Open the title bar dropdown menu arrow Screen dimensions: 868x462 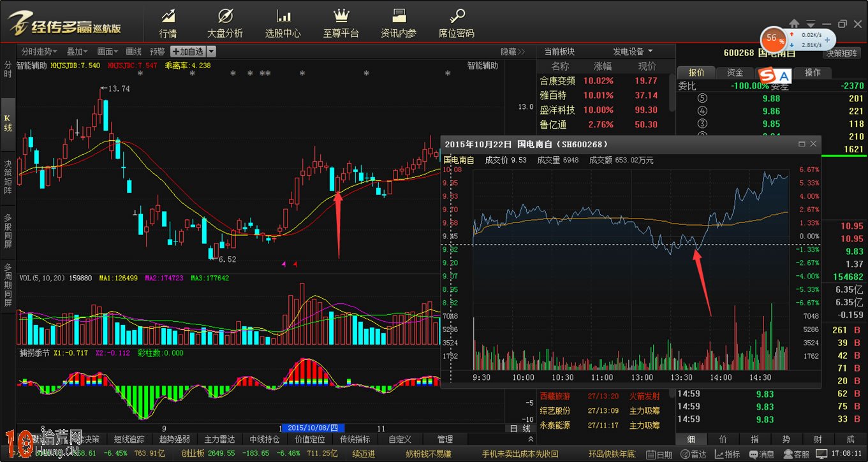pyautogui.click(x=811, y=24)
